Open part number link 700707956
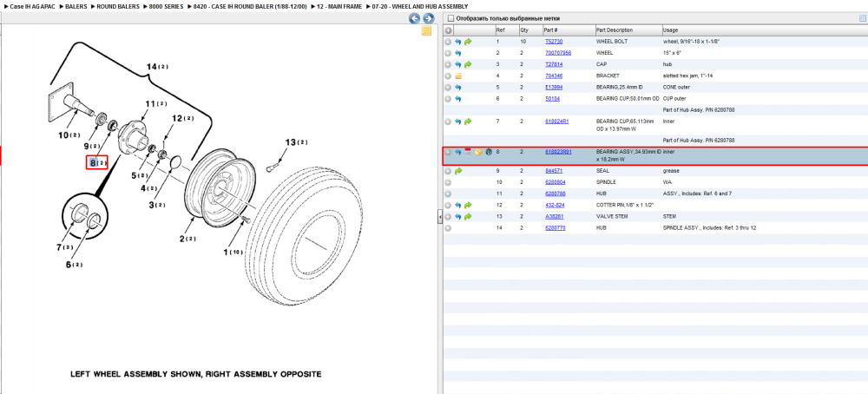 point(558,53)
